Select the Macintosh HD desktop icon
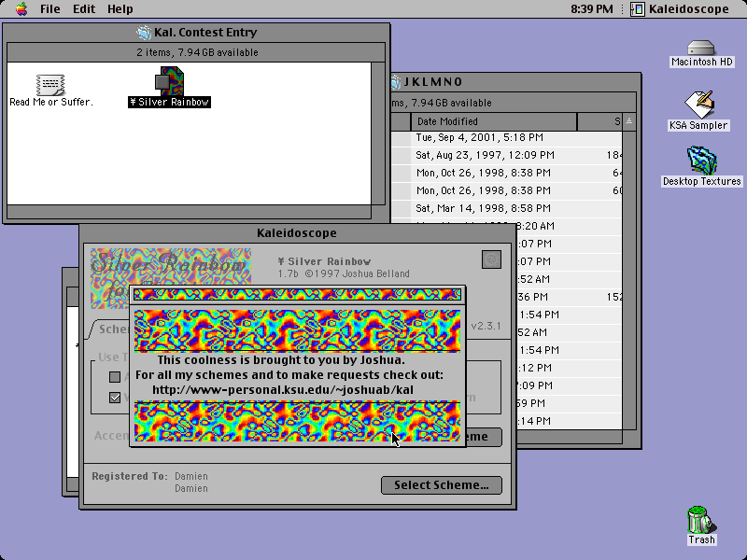This screenshot has height=560, width=747. coord(701,48)
